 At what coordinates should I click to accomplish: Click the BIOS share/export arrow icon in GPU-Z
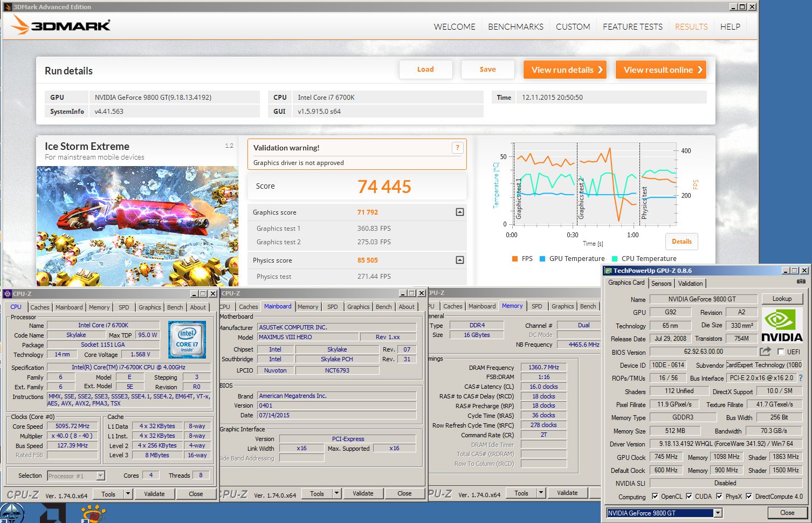pyautogui.click(x=765, y=352)
